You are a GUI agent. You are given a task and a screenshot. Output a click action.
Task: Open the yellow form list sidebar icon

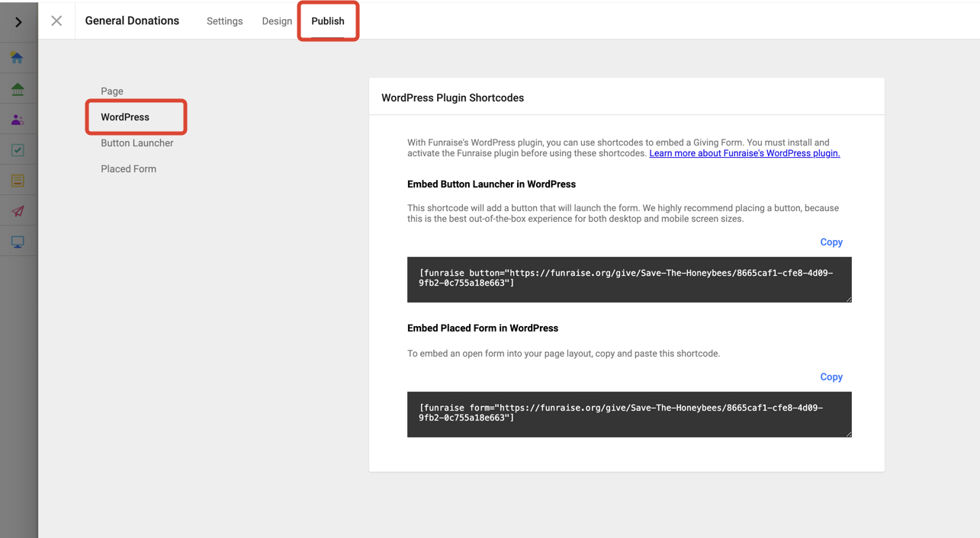(17, 181)
